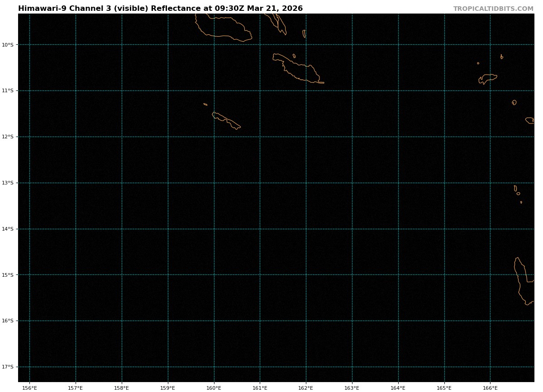Click the 10°S latitude label
The width and height of the screenshot is (543, 392).
8,45
